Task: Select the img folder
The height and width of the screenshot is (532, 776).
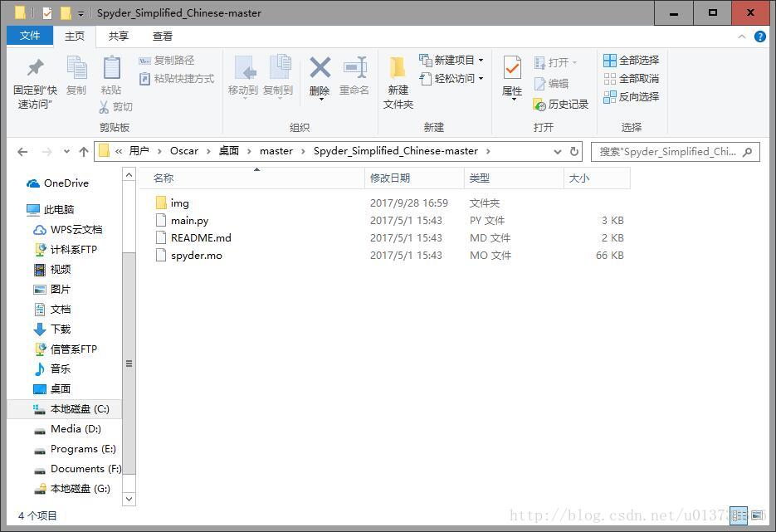Action: 179,203
